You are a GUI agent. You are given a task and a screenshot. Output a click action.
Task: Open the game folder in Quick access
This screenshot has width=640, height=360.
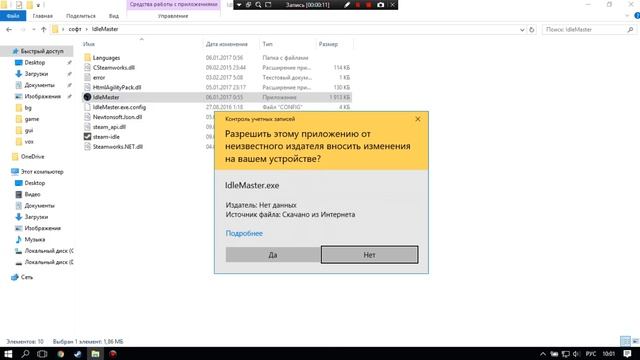pos(32,119)
